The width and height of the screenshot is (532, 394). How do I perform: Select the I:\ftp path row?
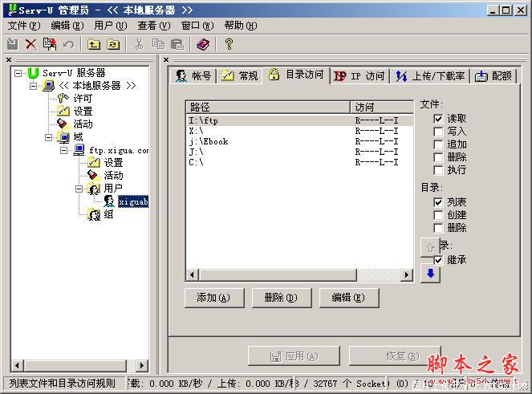tap(300, 120)
